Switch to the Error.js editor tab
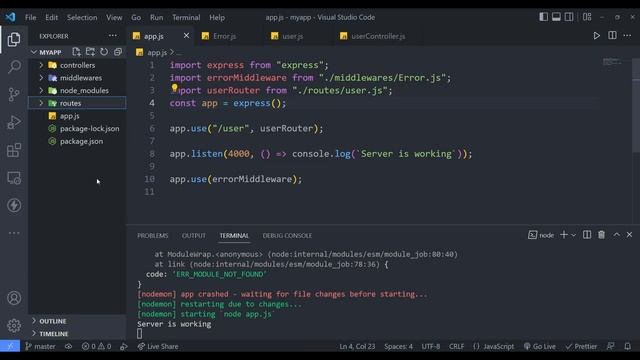Image resolution: width=640 pixels, height=360 pixels. point(224,36)
